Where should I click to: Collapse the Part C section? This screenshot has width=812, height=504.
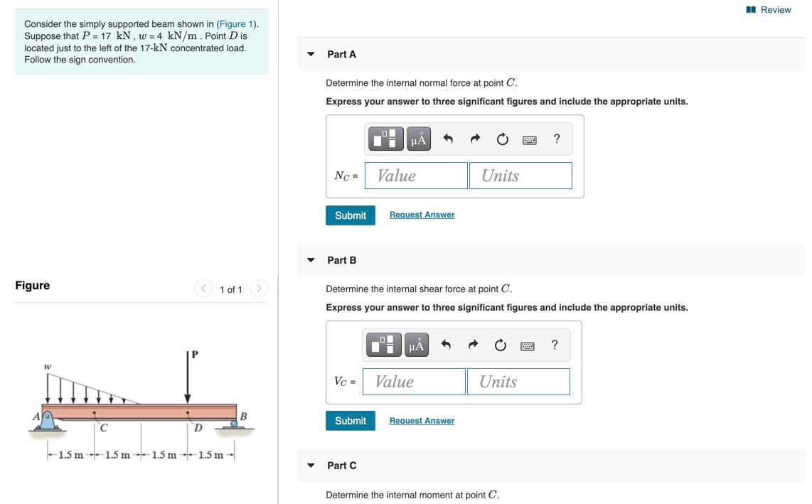[x=311, y=465]
